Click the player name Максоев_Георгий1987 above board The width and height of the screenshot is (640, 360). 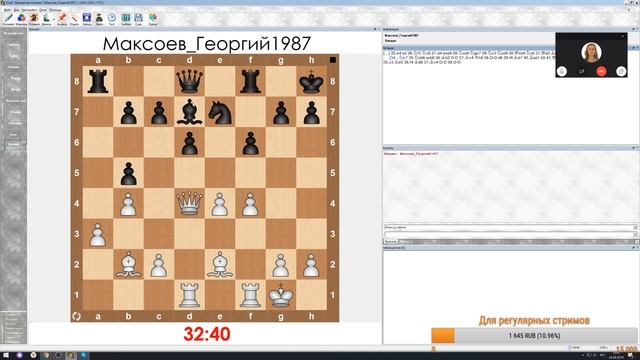(207, 44)
